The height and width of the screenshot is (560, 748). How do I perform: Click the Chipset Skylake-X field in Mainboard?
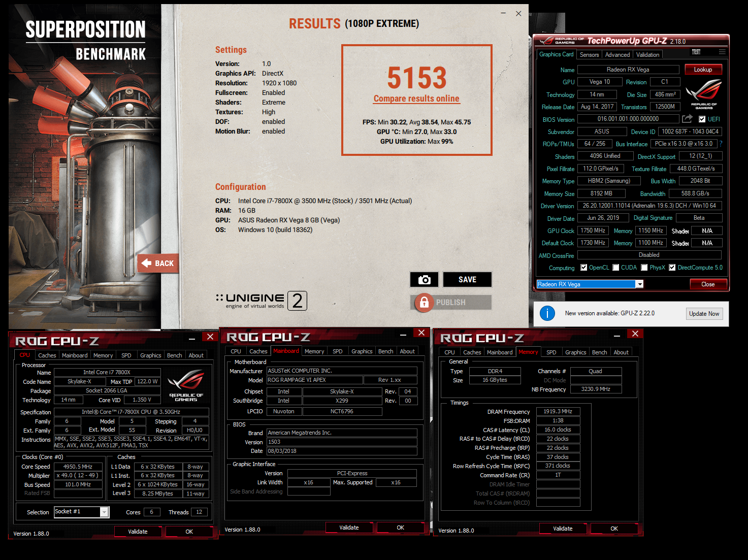[342, 391]
